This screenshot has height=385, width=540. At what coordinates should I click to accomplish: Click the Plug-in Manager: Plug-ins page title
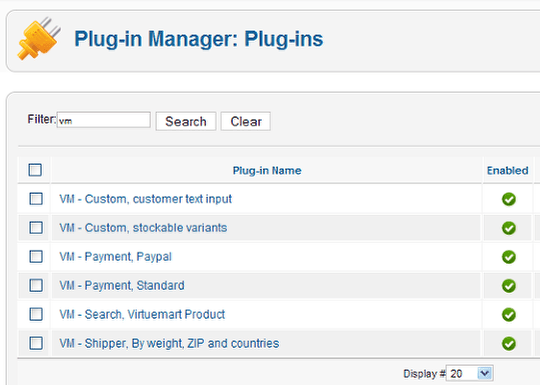coord(199,39)
